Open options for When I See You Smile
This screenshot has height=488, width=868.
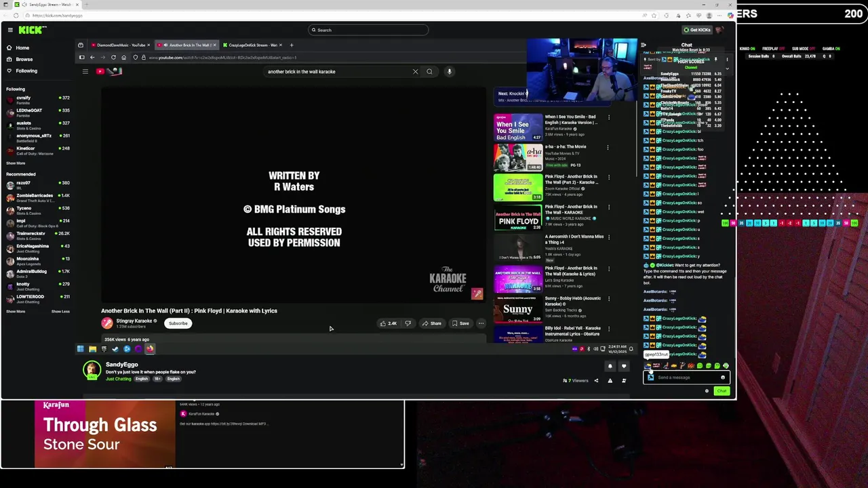click(608, 118)
